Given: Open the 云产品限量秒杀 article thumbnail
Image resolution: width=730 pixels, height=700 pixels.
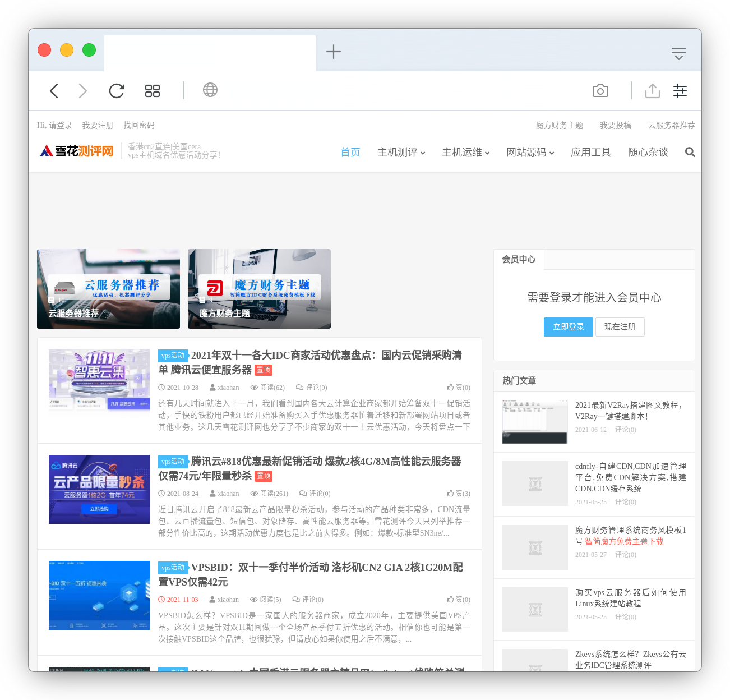Looking at the screenshot, I should click(99, 489).
